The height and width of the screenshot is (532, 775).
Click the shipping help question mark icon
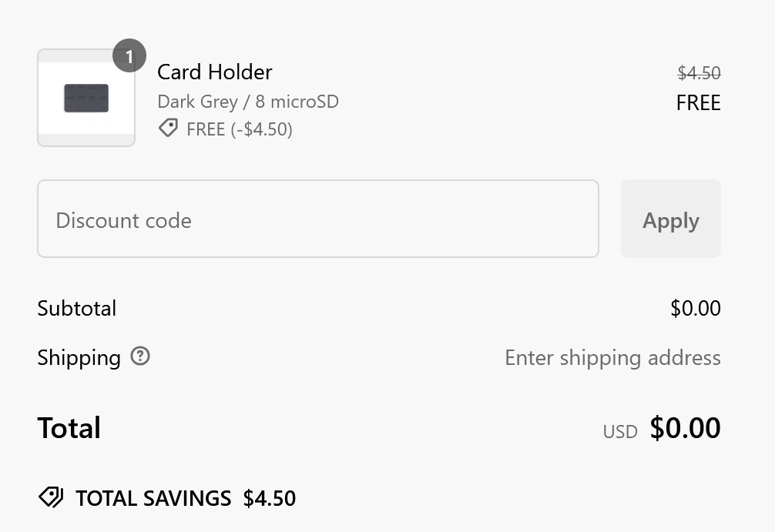(140, 356)
